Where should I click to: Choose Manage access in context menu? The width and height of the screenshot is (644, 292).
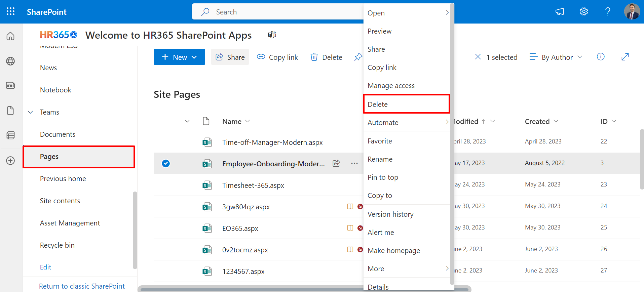(407, 85)
